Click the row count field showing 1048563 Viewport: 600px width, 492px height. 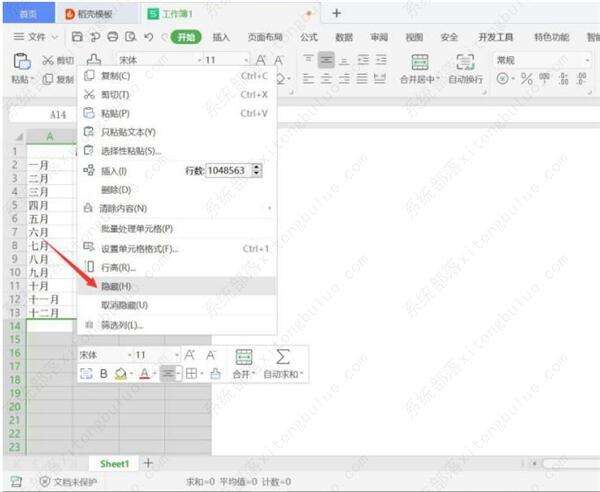click(229, 170)
